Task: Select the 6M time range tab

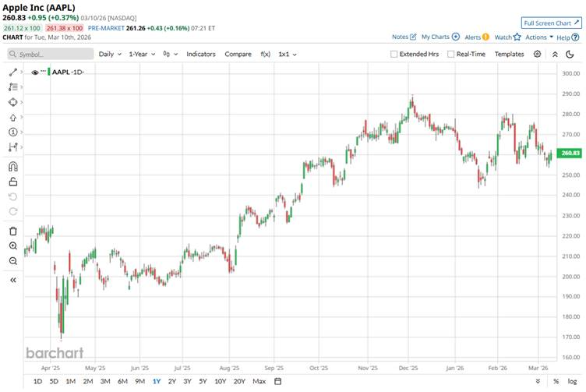Action: (122, 381)
